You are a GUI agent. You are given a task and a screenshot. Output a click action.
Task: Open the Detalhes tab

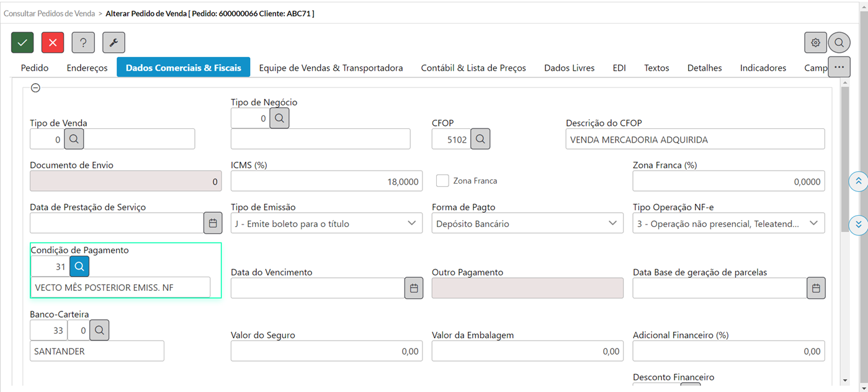click(705, 68)
